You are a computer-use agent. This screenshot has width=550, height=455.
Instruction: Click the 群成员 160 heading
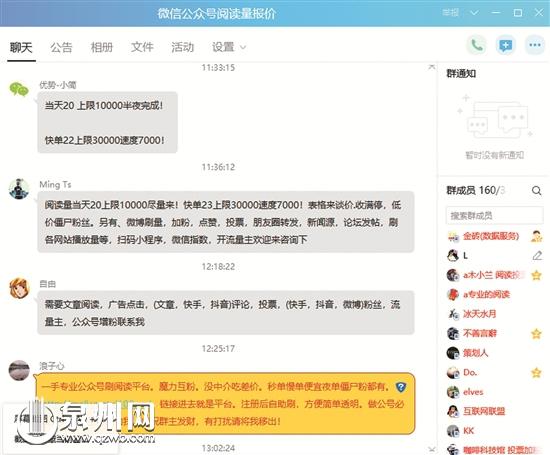475,190
